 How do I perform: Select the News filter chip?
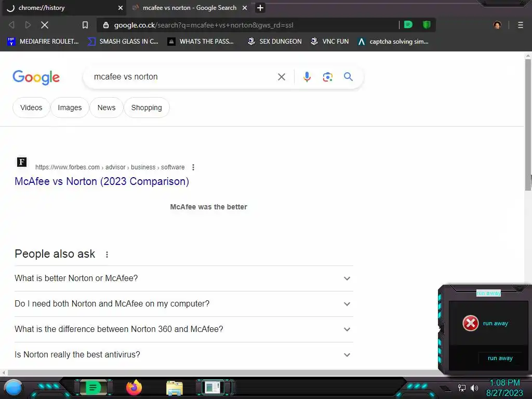click(107, 108)
